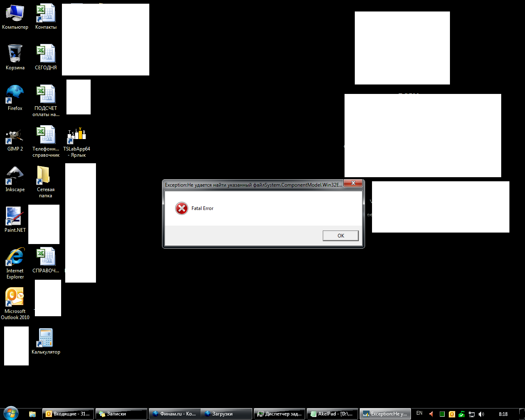Click the red speaker tray icon
Image resolution: width=525 pixels, height=420 pixels.
431,414
